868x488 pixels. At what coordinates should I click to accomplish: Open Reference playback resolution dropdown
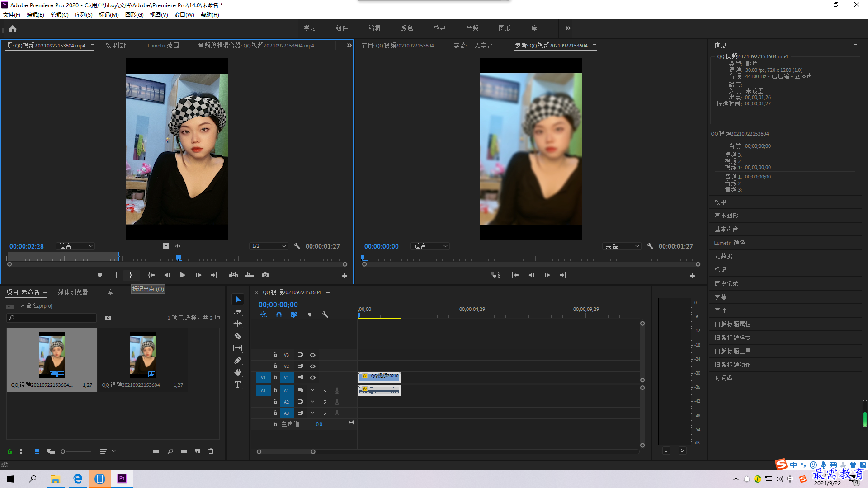click(x=622, y=246)
